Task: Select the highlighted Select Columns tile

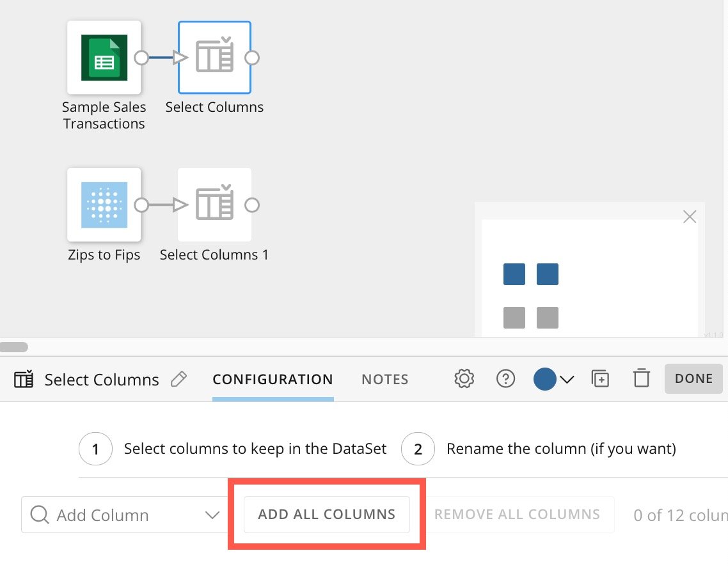Action: click(214, 58)
